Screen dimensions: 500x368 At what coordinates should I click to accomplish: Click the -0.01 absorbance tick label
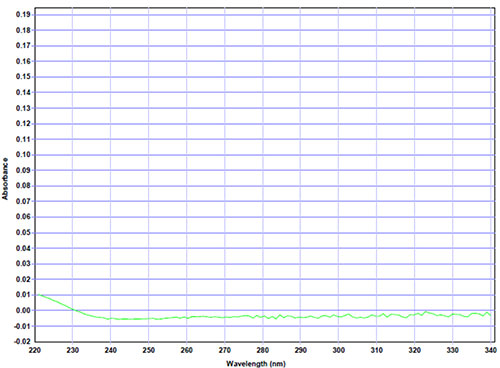click(22, 326)
